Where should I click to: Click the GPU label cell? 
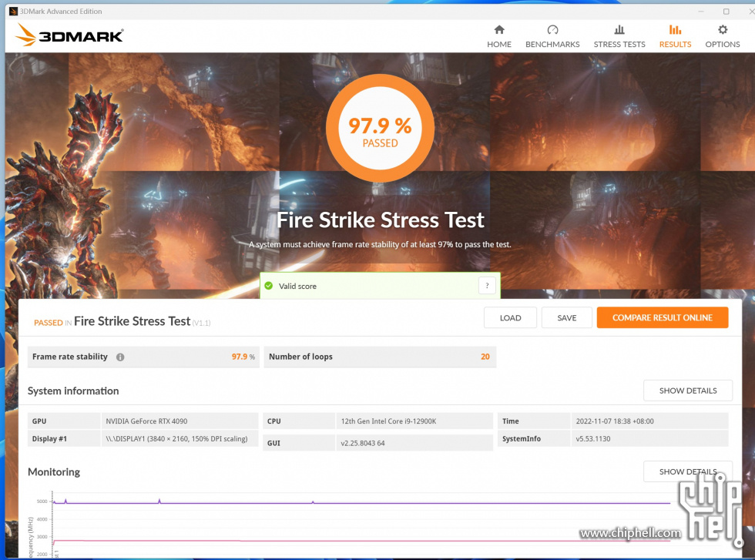[64, 421]
